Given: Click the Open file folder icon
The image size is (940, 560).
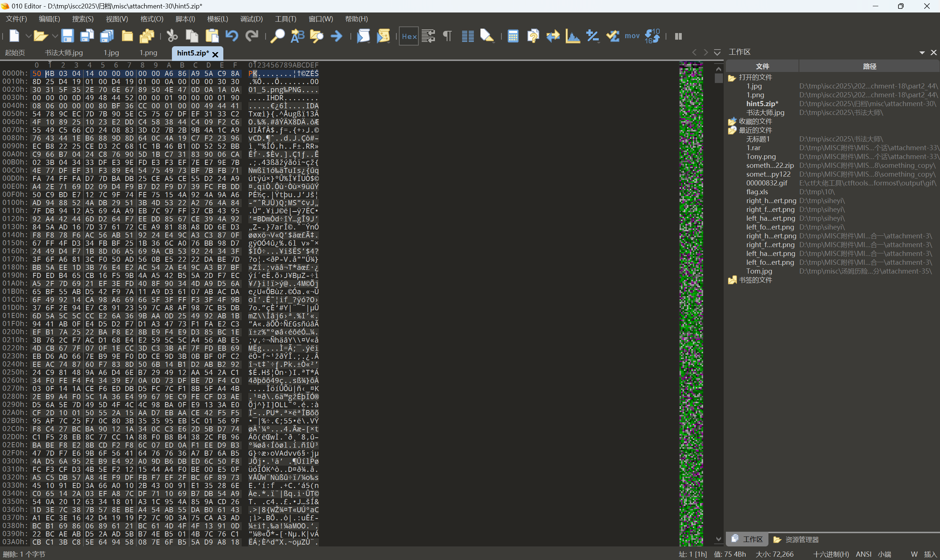Looking at the screenshot, I should tap(40, 36).
